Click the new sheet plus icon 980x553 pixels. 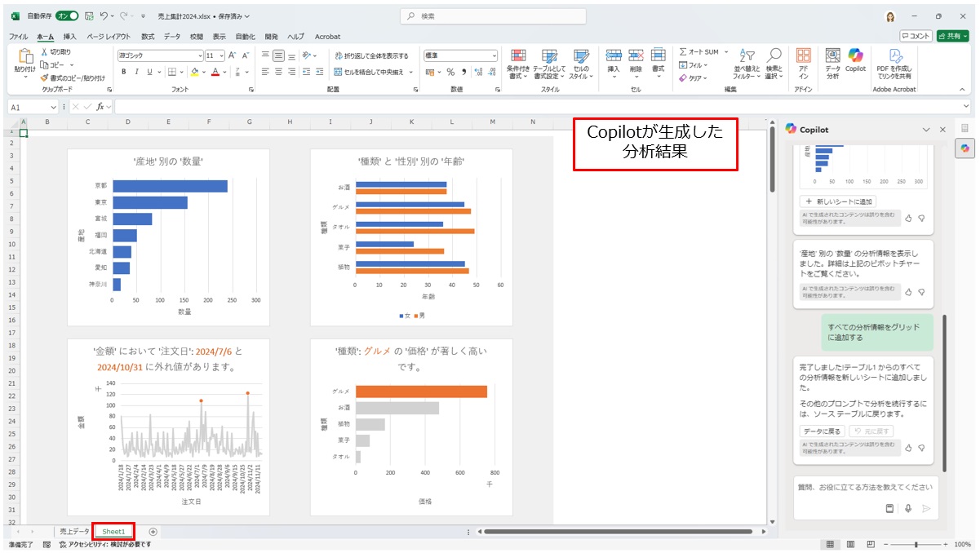153,532
